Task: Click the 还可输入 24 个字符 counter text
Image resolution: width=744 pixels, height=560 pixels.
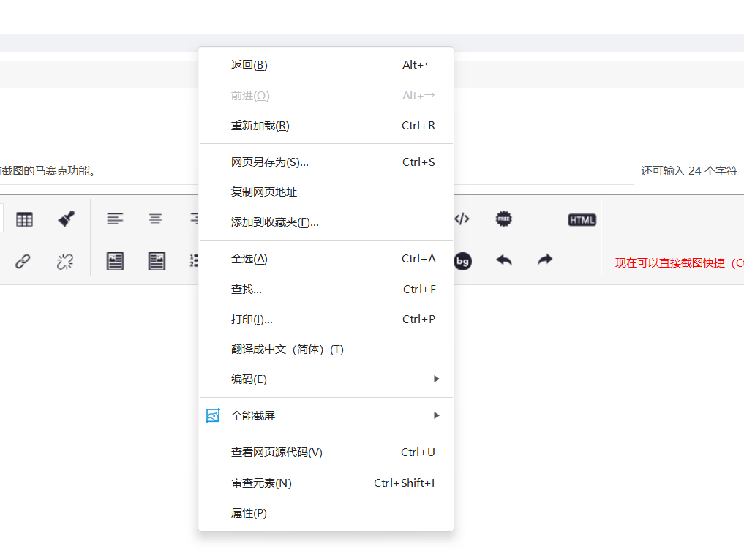Action: click(689, 170)
